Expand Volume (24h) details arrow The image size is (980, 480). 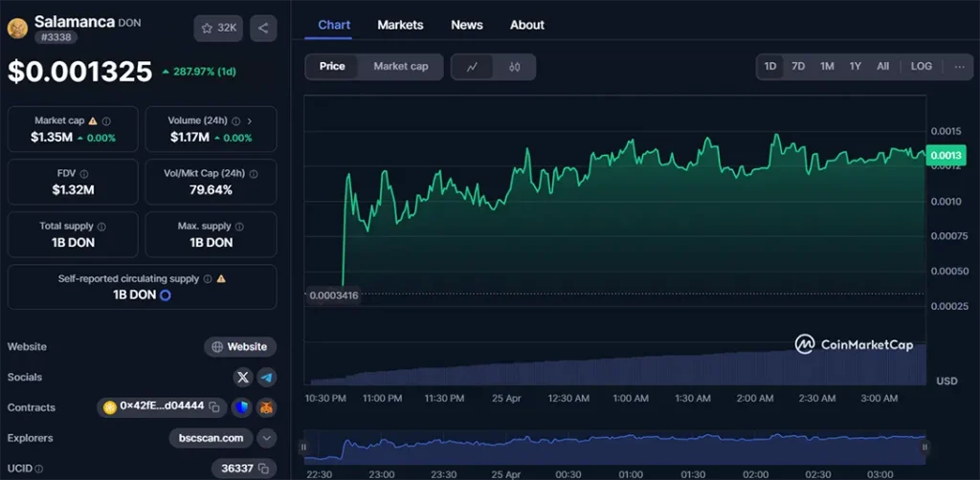250,121
